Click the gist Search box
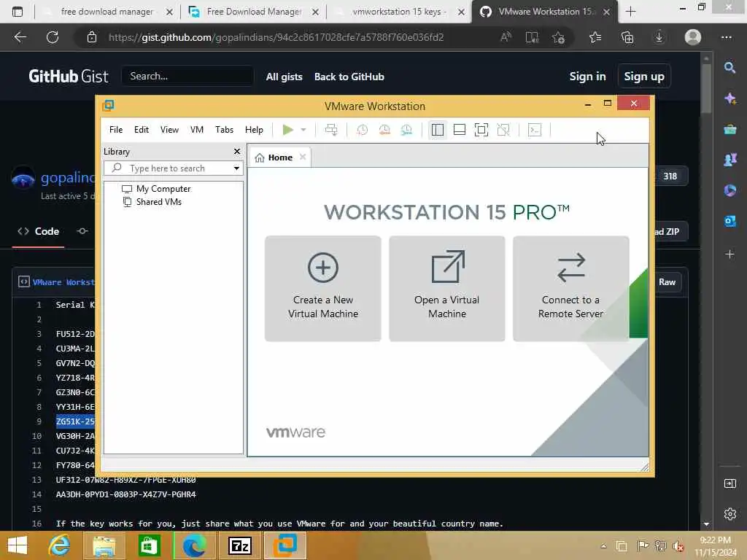This screenshot has height=560, width=747. (187, 76)
